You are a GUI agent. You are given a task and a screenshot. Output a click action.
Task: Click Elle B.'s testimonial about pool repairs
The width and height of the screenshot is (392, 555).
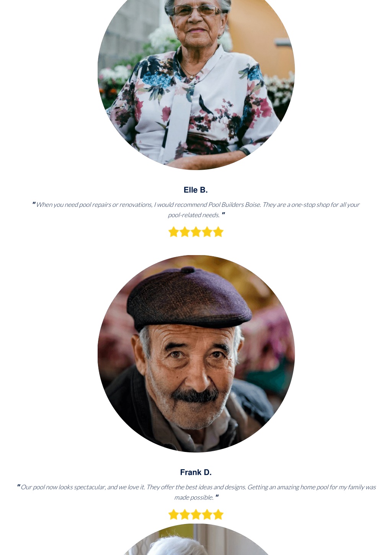pos(196,210)
